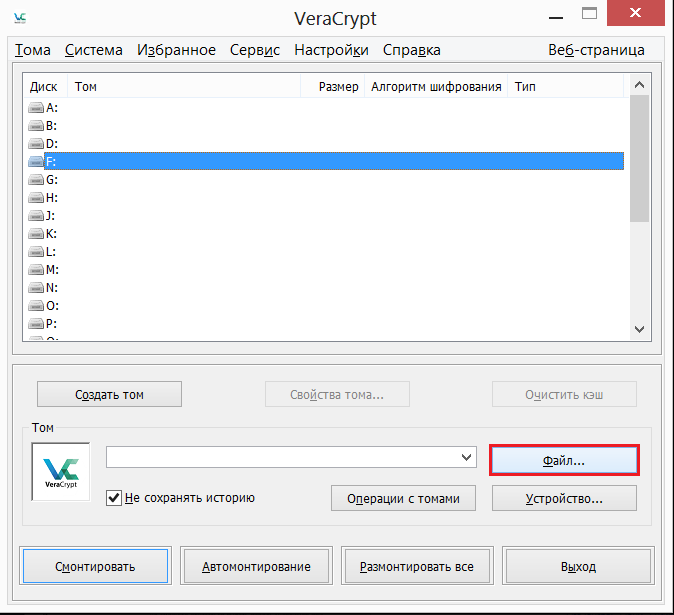The width and height of the screenshot is (674, 615).
Task: Close the VeraCrypt window
Action: click(x=636, y=13)
